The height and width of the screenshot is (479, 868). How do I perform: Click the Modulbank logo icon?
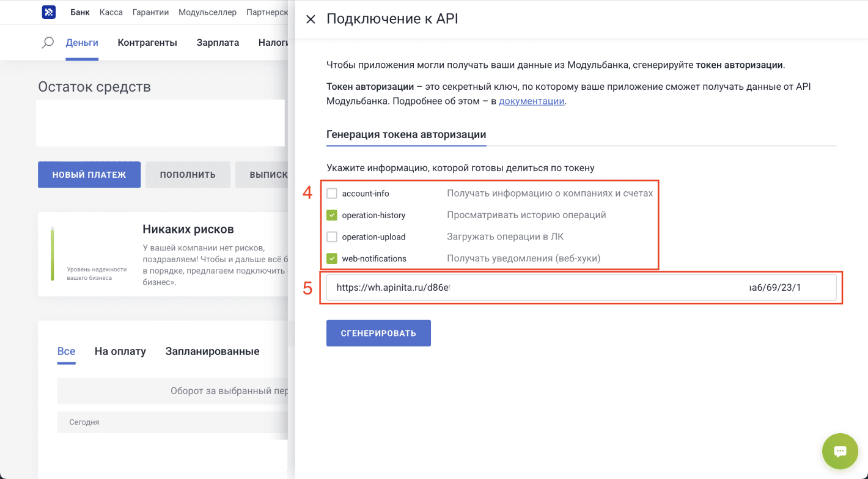coord(48,12)
